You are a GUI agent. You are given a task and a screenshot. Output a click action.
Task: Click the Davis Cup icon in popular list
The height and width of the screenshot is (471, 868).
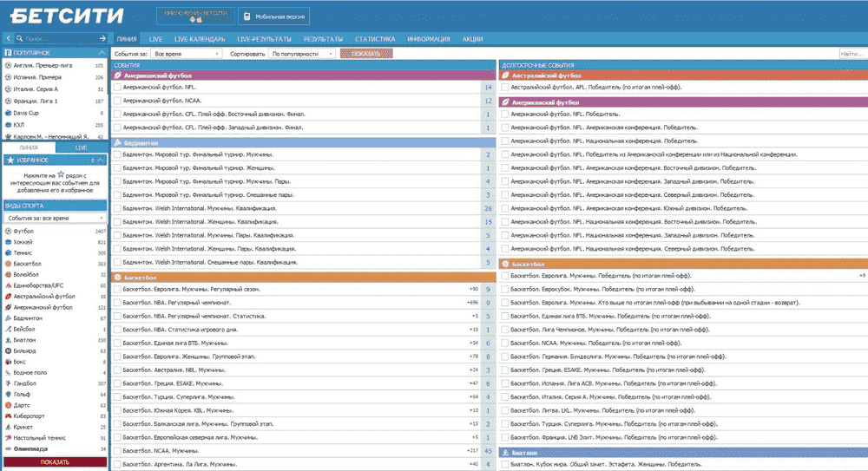pos(9,113)
